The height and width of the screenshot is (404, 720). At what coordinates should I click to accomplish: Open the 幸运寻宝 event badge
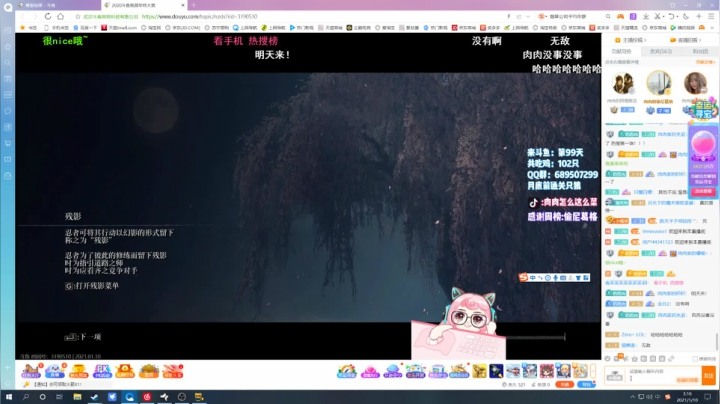[703, 109]
